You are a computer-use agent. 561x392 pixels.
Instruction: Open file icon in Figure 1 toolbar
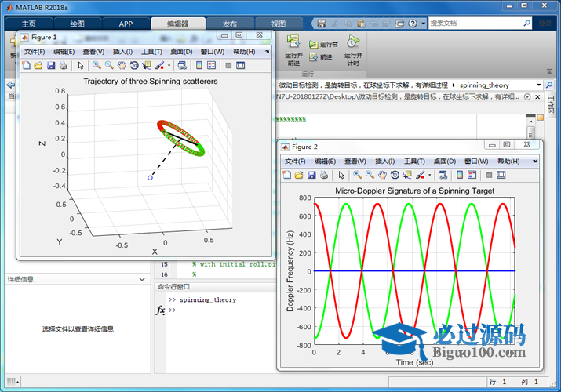38,65
